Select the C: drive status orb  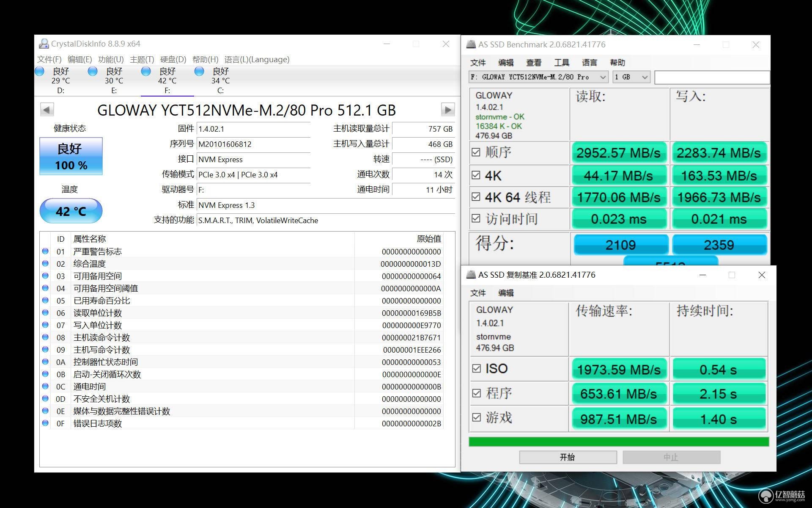(x=199, y=71)
